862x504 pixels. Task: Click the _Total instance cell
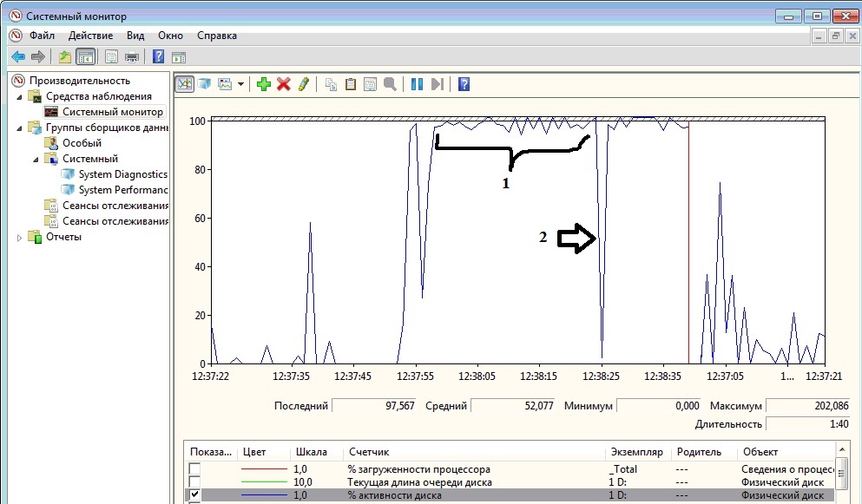point(623,468)
